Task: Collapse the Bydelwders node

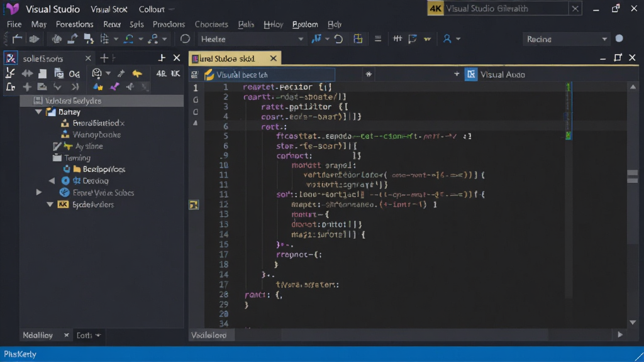Action: (50, 204)
